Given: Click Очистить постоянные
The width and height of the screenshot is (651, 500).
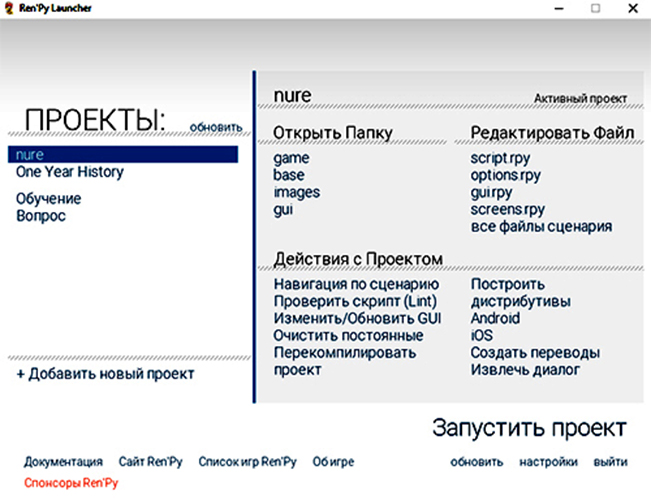Looking at the screenshot, I should [x=348, y=336].
